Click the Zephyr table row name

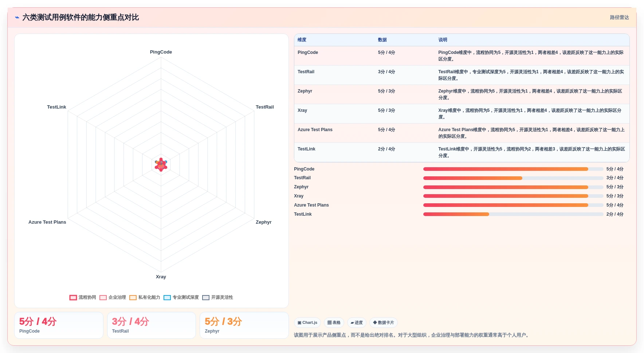305,91
